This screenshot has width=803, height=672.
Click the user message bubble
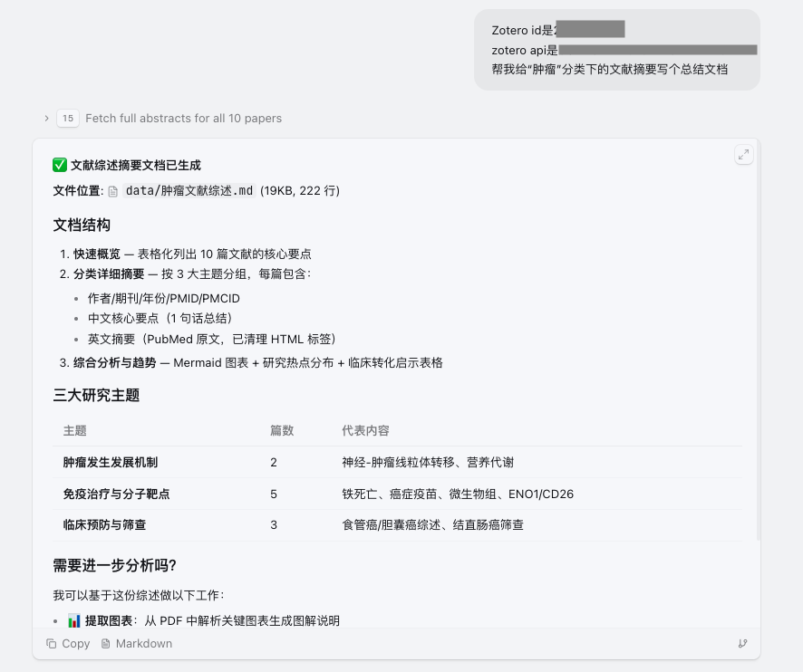coord(616,50)
